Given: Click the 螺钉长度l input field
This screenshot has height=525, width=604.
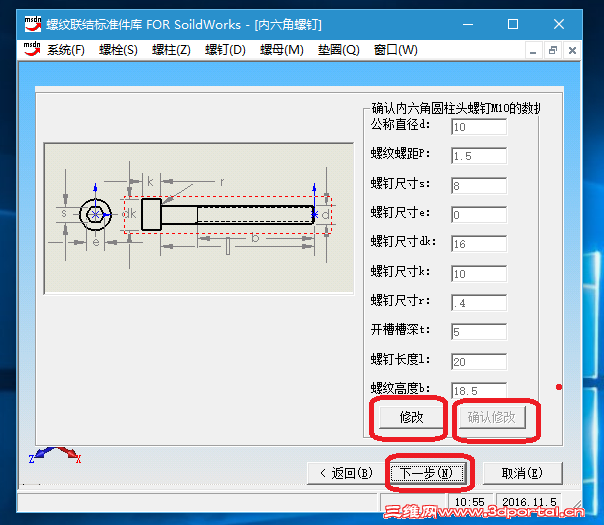Looking at the screenshot, I should pyautogui.click(x=479, y=362).
